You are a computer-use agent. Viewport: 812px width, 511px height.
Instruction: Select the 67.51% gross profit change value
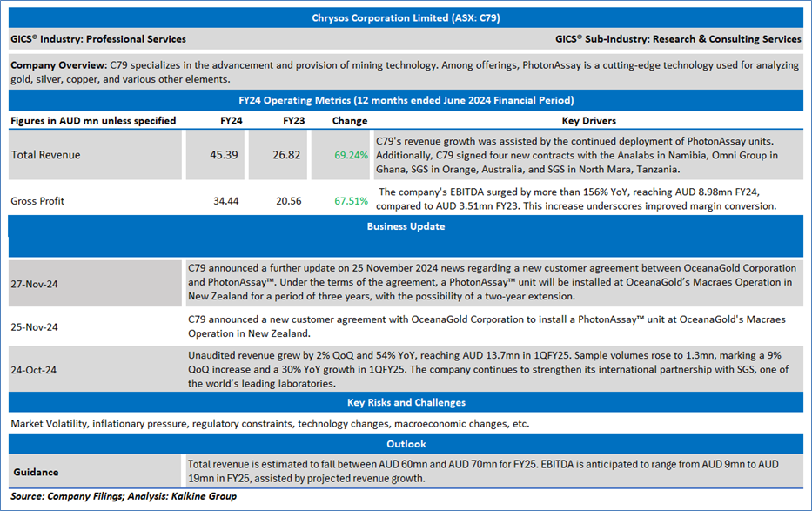[351, 201]
